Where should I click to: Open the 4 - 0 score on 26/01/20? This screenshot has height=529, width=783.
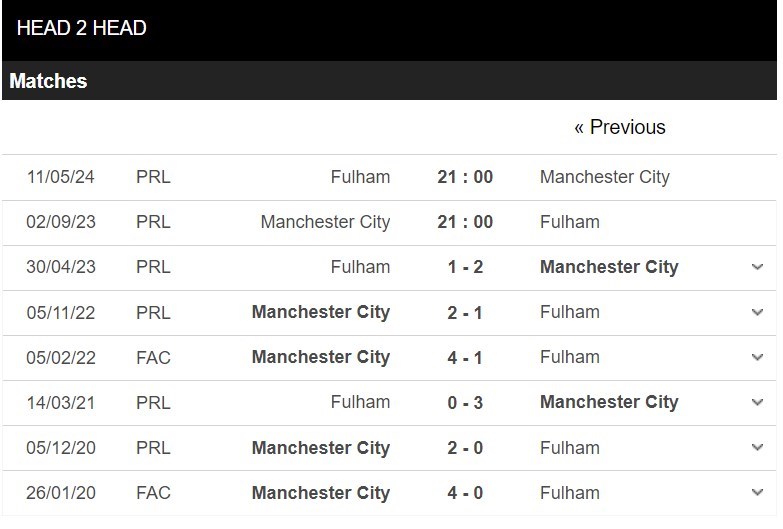(x=465, y=493)
